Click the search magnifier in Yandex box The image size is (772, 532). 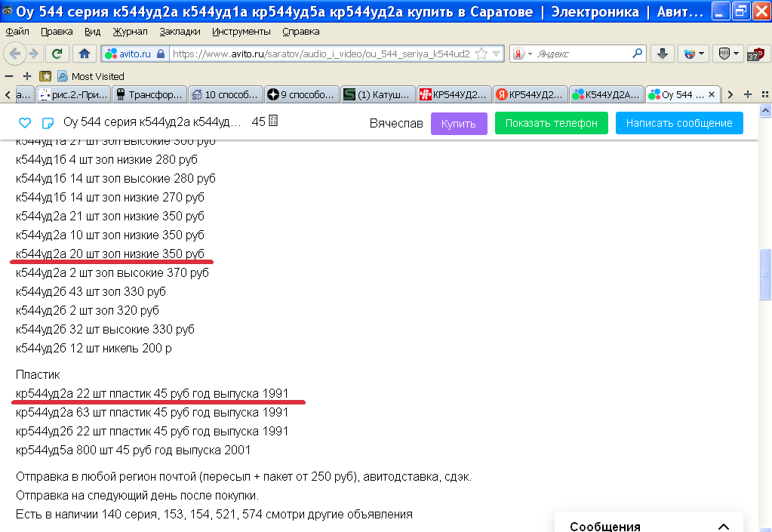[x=637, y=53]
